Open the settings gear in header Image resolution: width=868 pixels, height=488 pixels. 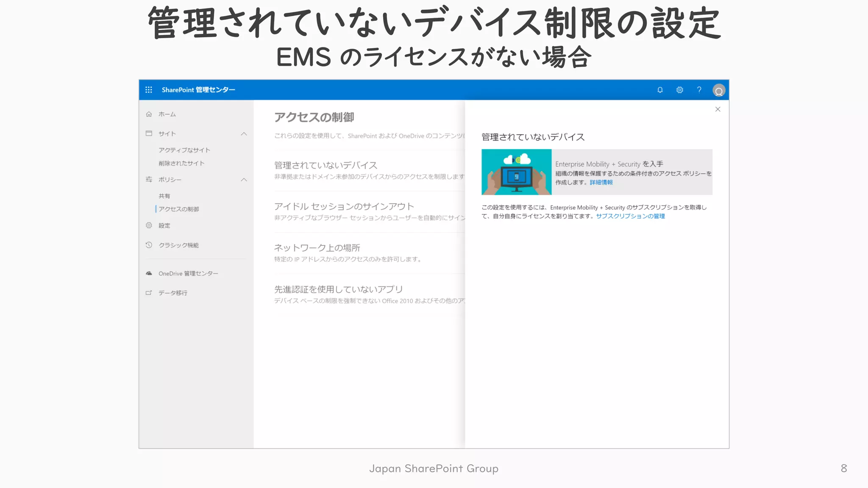click(x=680, y=90)
